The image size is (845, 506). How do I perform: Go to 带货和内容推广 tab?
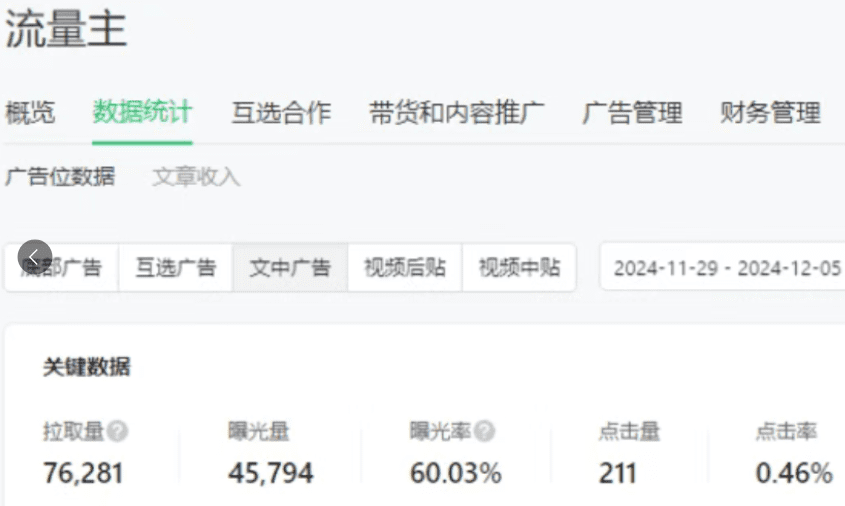456,112
